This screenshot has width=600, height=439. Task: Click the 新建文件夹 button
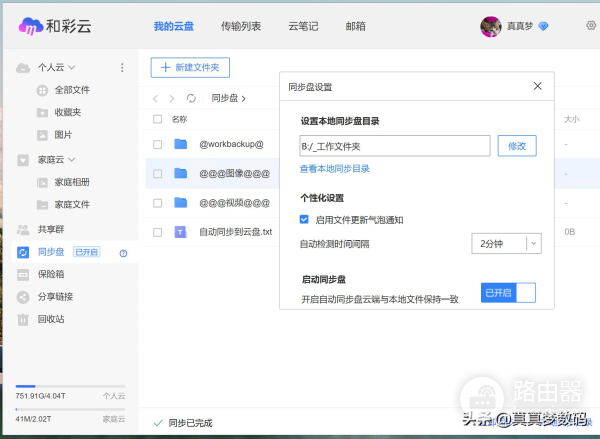coord(190,67)
